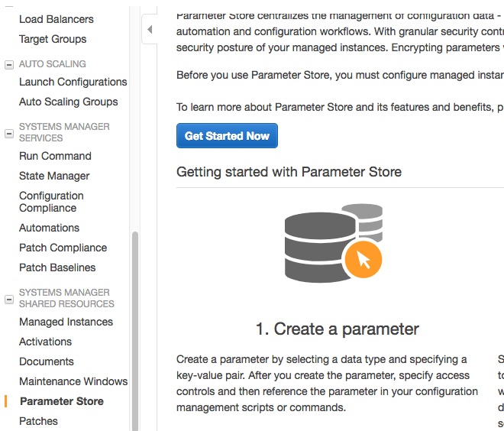Go to Patch Baselines
The image size is (504, 431).
pos(57,267)
